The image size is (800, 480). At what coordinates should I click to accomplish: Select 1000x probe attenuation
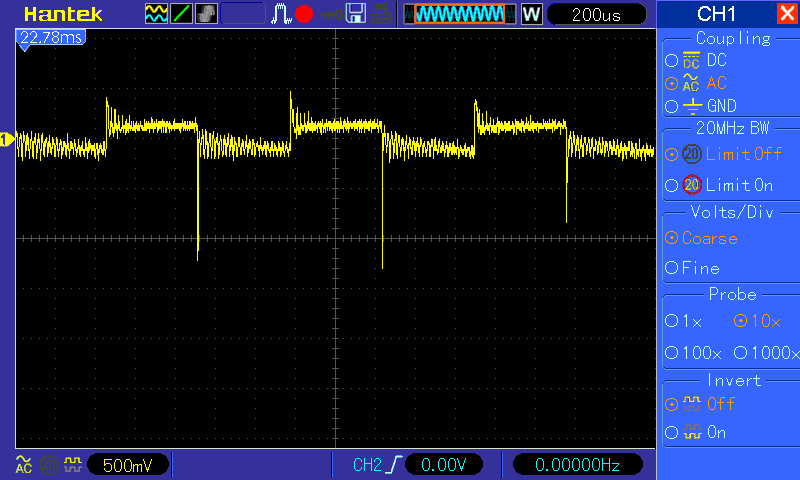[740, 352]
